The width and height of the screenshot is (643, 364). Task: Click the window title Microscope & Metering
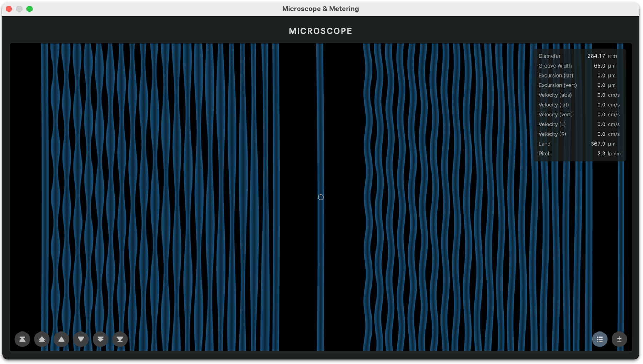point(320,9)
